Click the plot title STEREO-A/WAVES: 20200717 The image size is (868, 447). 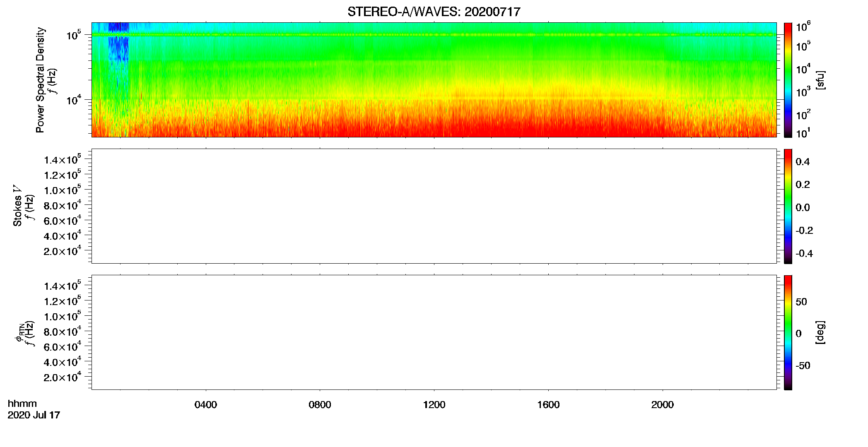coord(434,12)
